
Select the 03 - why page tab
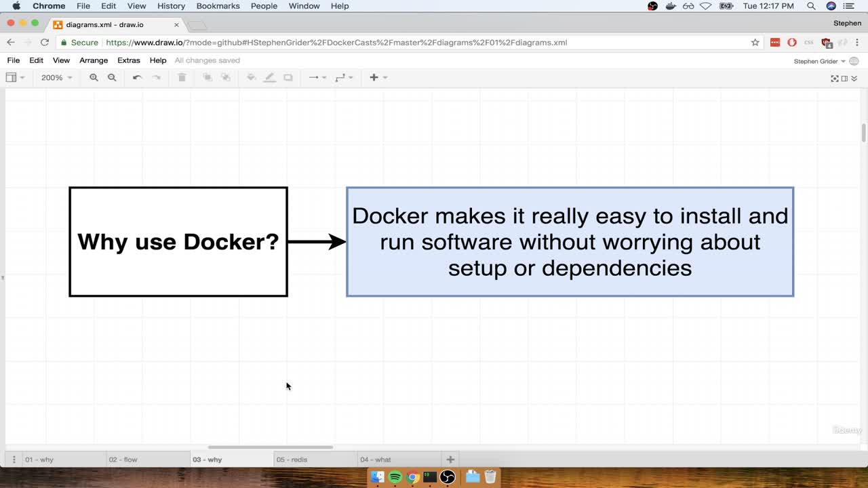click(231, 459)
